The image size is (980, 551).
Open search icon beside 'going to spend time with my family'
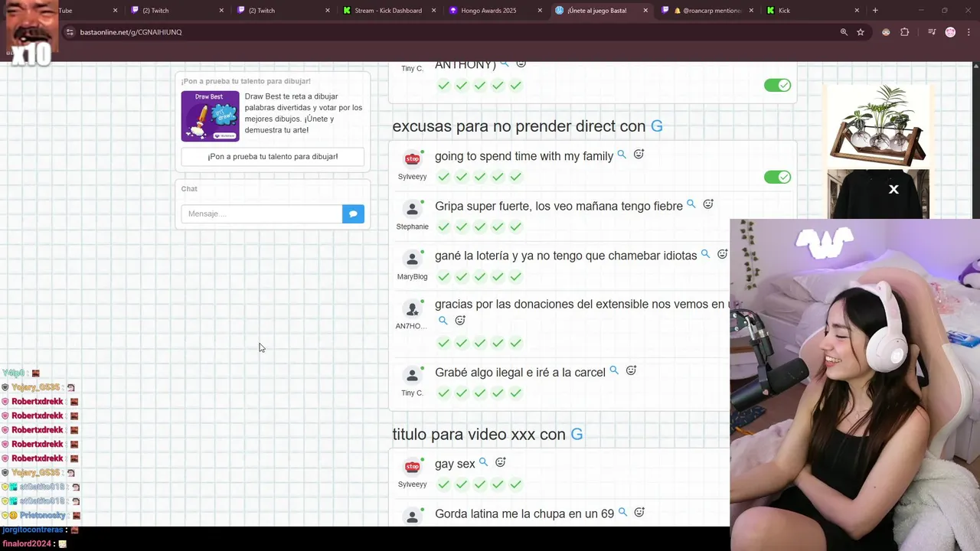tap(622, 155)
